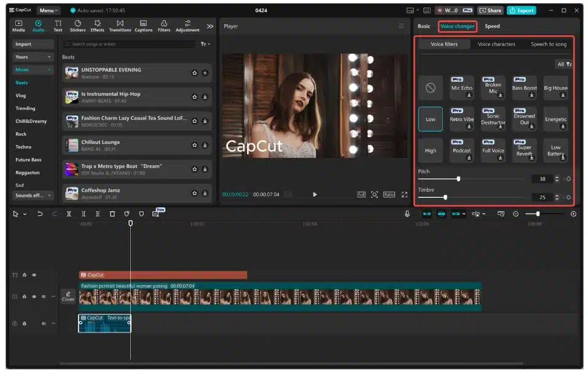Click the Undo icon in timeline toolbar
The height and width of the screenshot is (370, 588).
pyautogui.click(x=40, y=214)
